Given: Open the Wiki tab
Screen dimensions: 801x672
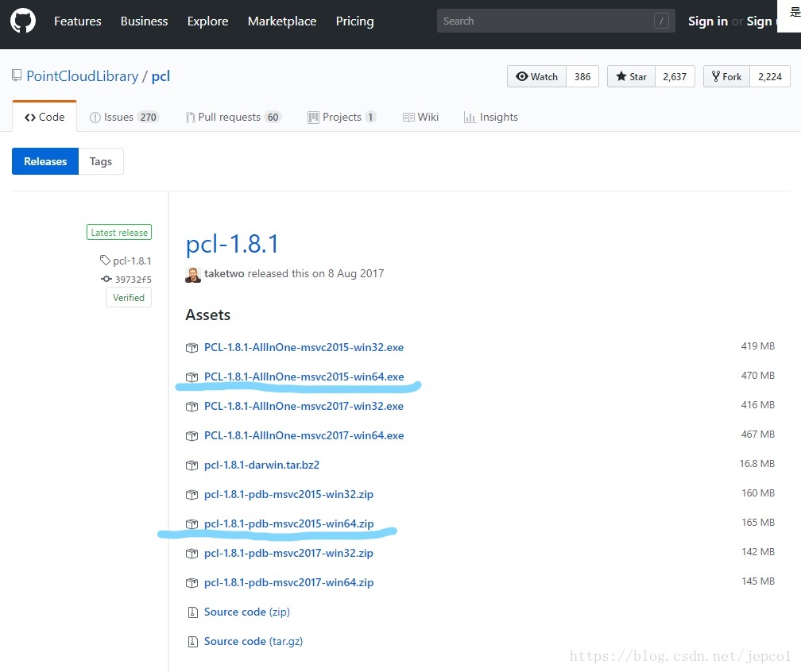Looking at the screenshot, I should tap(420, 117).
